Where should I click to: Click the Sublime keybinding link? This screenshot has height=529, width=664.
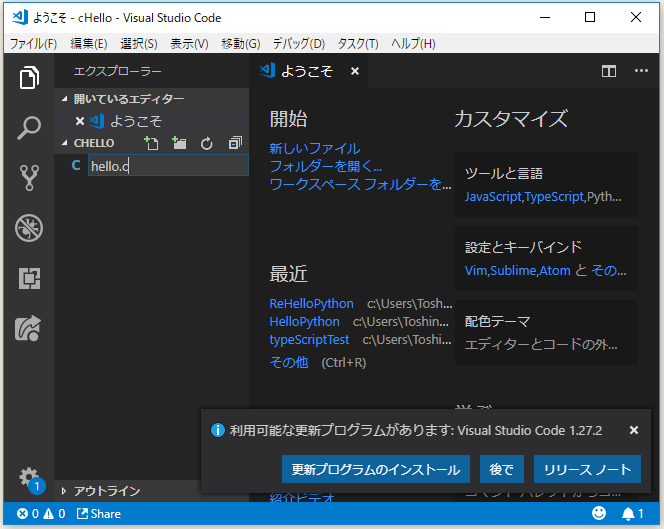(513, 270)
